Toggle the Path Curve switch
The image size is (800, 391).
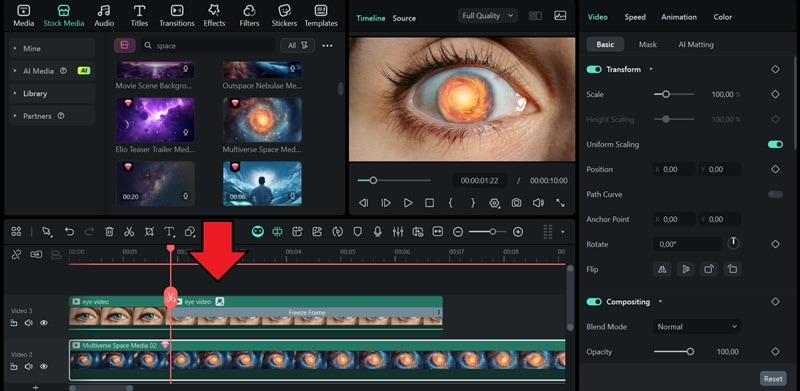pyautogui.click(x=776, y=194)
